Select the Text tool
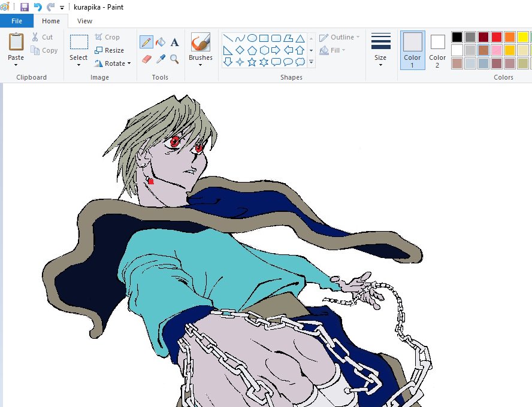 (x=174, y=42)
